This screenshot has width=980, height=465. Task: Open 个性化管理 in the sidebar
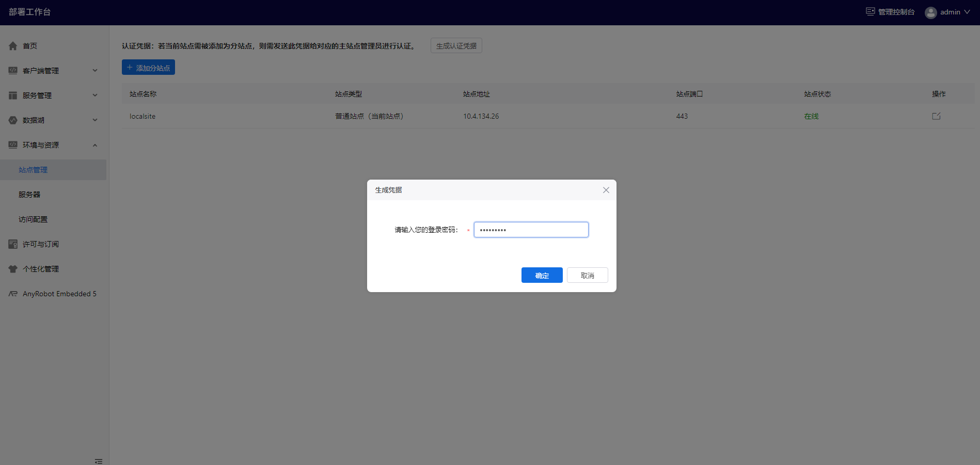point(41,269)
